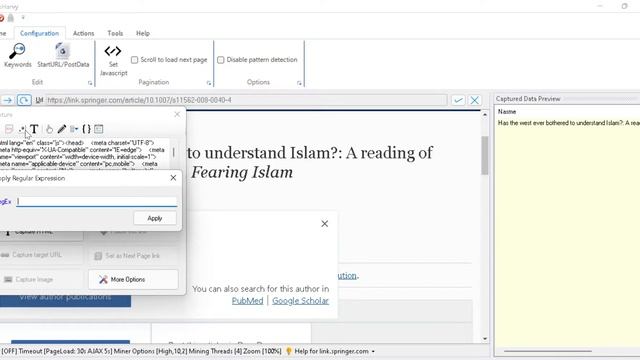Click the browser scroll up arrow
640x360 pixels.
click(x=484, y=115)
